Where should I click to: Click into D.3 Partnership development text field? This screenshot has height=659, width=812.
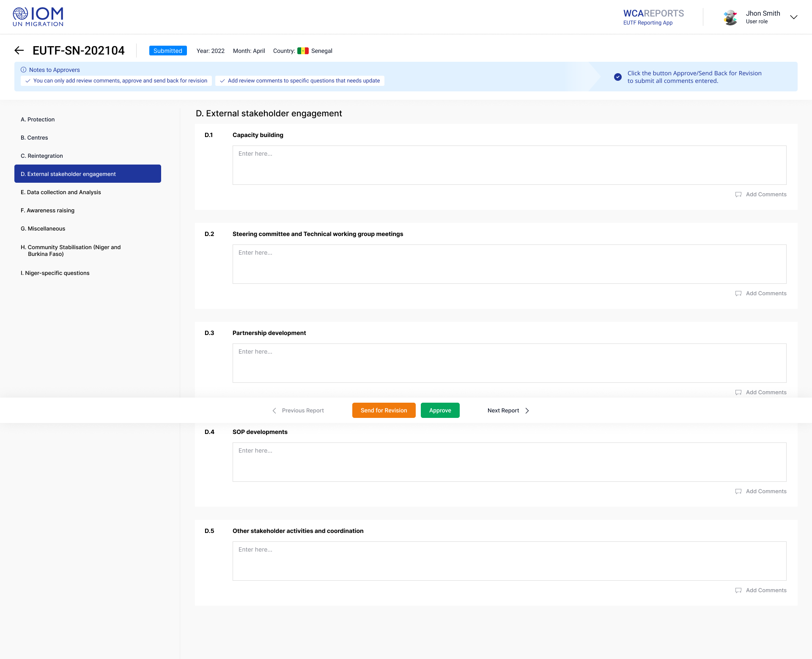coord(509,363)
